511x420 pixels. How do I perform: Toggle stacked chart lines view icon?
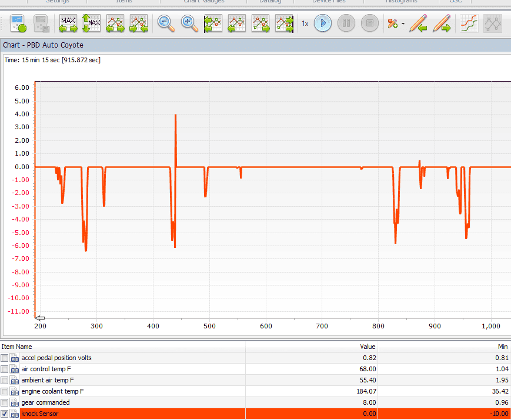click(x=469, y=23)
